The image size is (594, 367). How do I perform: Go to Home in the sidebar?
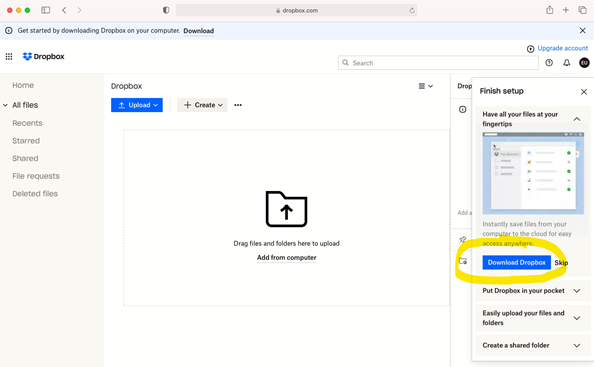(23, 85)
